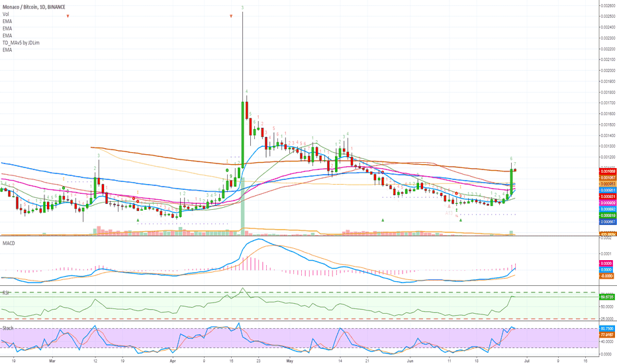This screenshot has width=617, height=364.
Task: Click the 50.0000 tick on RSI axis
Action: pyautogui.click(x=606, y=306)
